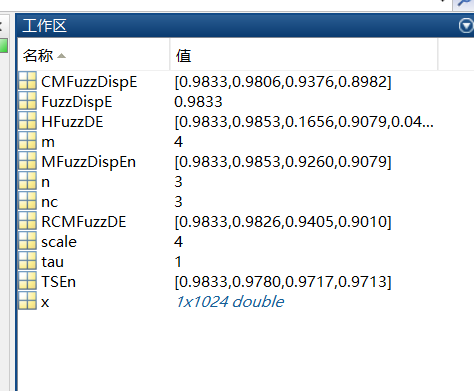
Task: Click the RCMFuzzDE variable icon
Action: tap(27, 221)
